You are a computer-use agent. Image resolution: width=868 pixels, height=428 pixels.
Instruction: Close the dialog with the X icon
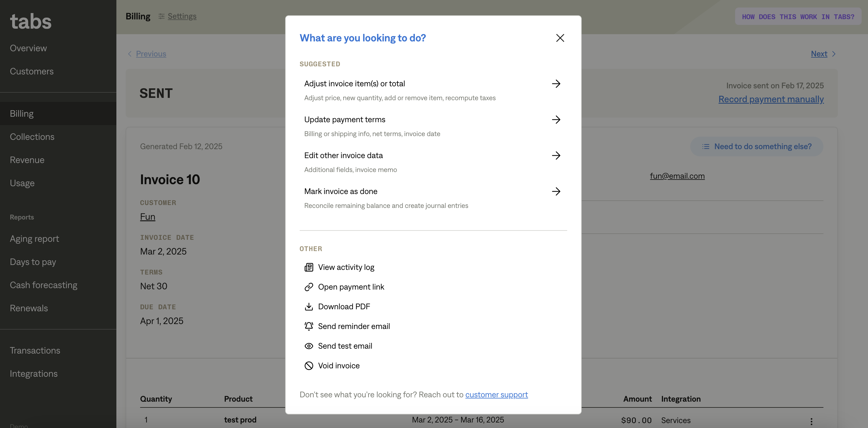(x=560, y=38)
